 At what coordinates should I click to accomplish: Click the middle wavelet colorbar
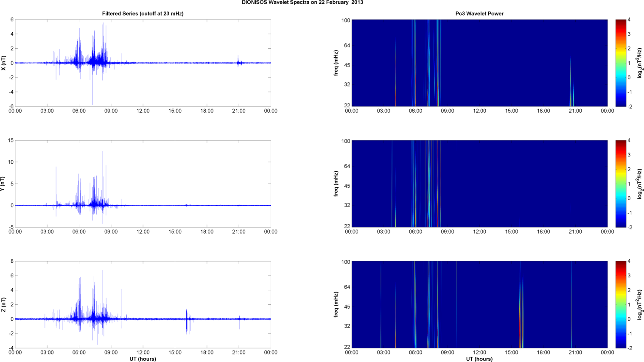pos(621,184)
